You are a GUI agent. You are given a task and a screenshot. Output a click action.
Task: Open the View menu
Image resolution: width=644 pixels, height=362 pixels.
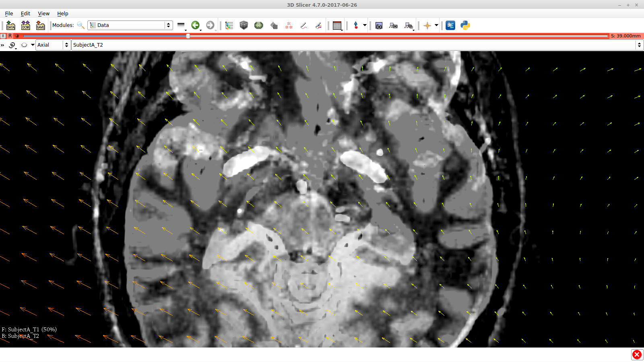[43, 13]
